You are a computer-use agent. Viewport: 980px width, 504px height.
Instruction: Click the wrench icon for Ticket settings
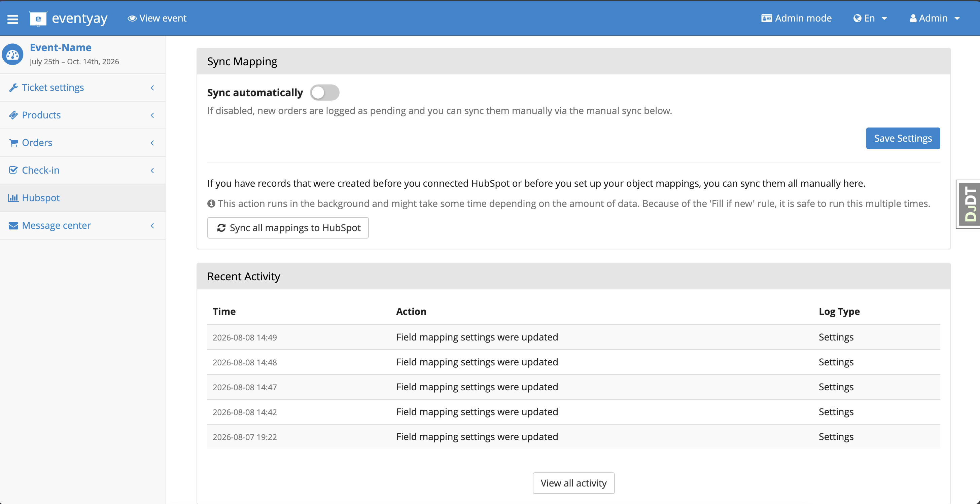click(x=13, y=87)
